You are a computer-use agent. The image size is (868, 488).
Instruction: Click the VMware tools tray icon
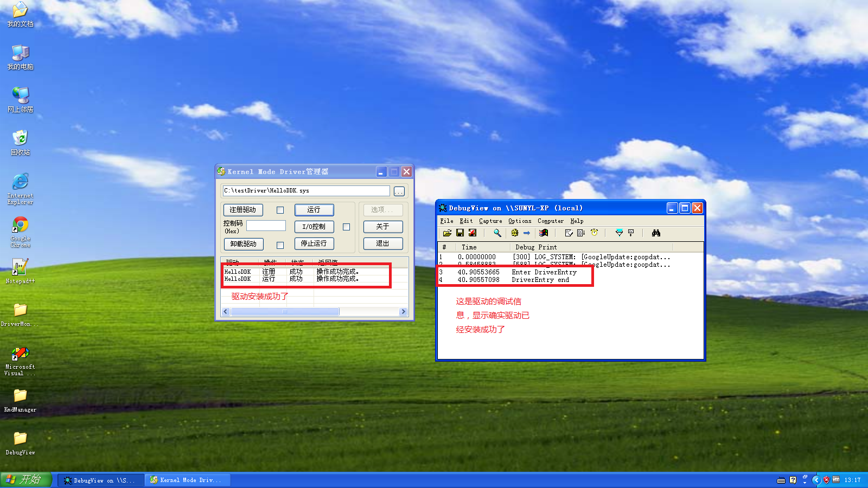[836, 480]
